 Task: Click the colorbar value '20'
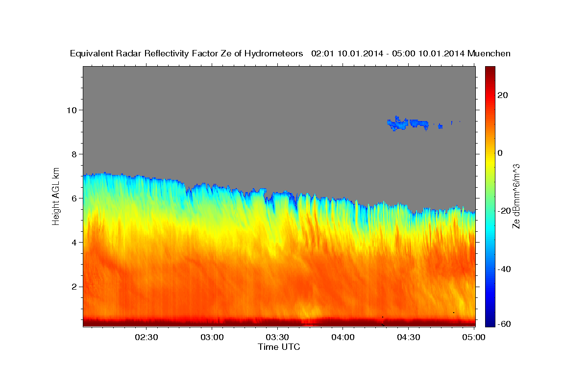pyautogui.click(x=502, y=95)
